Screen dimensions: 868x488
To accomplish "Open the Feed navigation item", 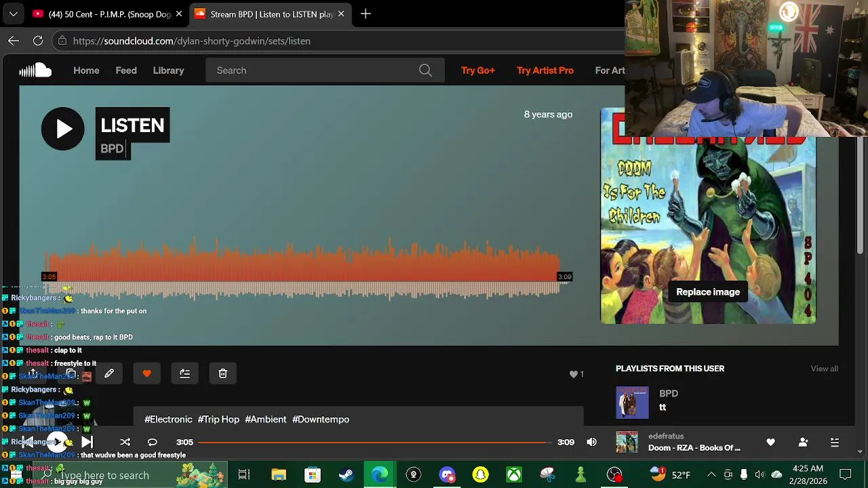I will (126, 70).
